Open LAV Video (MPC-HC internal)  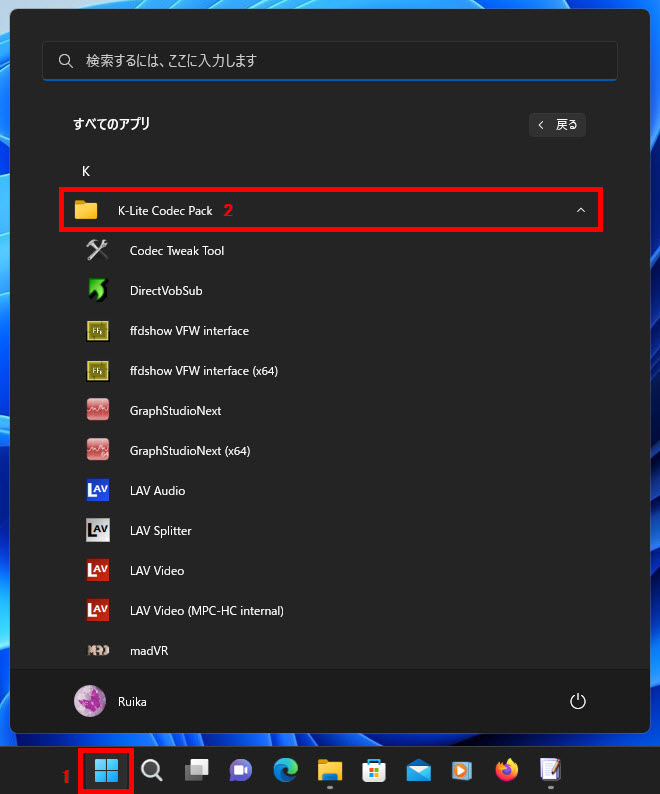(206, 611)
